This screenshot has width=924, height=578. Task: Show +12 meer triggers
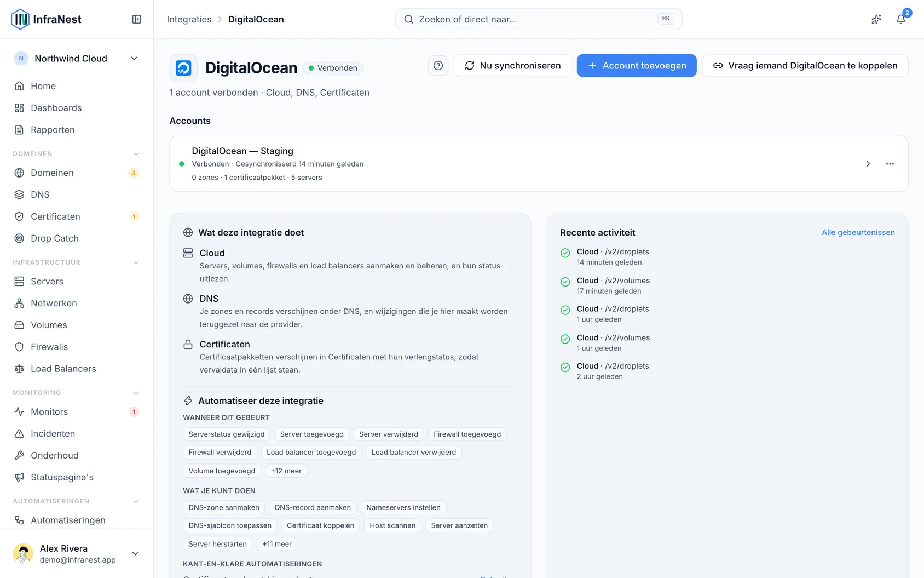[286, 471]
